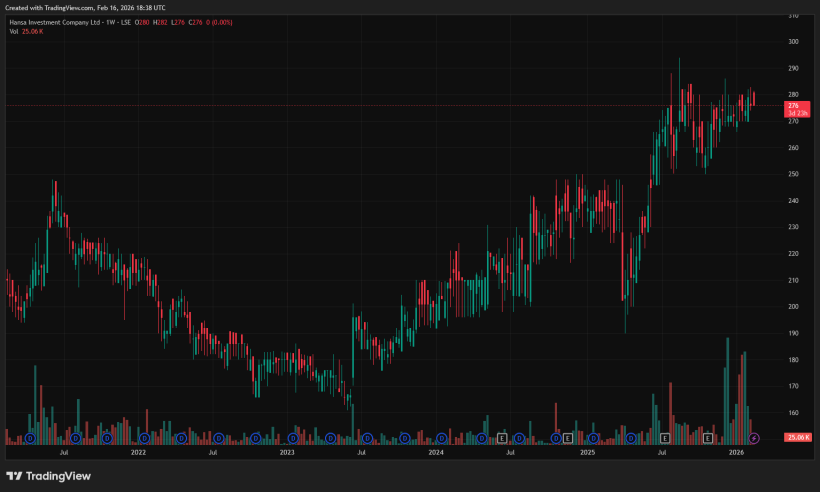Open the earnings marker just before Jul 2024
Viewport: 820px width, 492px height.
click(x=502, y=438)
